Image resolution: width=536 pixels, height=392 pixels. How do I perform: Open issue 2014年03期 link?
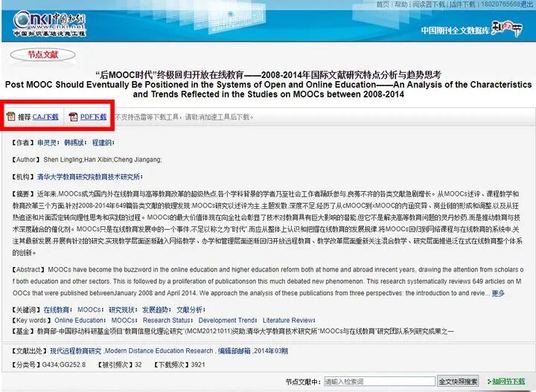coord(271,351)
